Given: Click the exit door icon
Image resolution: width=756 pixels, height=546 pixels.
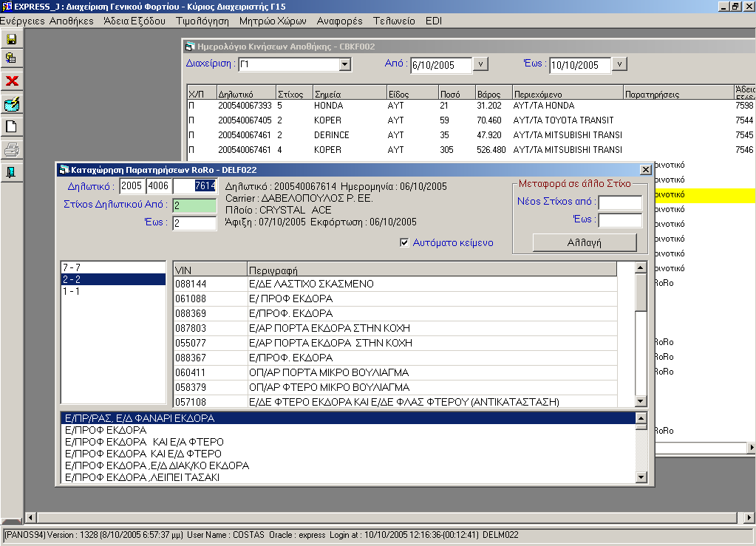Looking at the screenshot, I should (x=12, y=173).
